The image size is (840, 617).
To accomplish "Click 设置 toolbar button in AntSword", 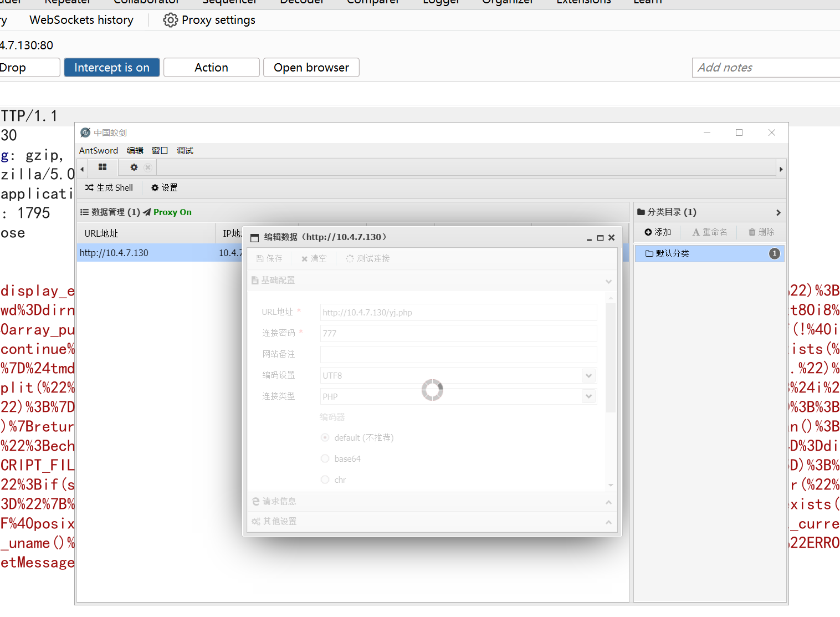I will click(x=165, y=188).
